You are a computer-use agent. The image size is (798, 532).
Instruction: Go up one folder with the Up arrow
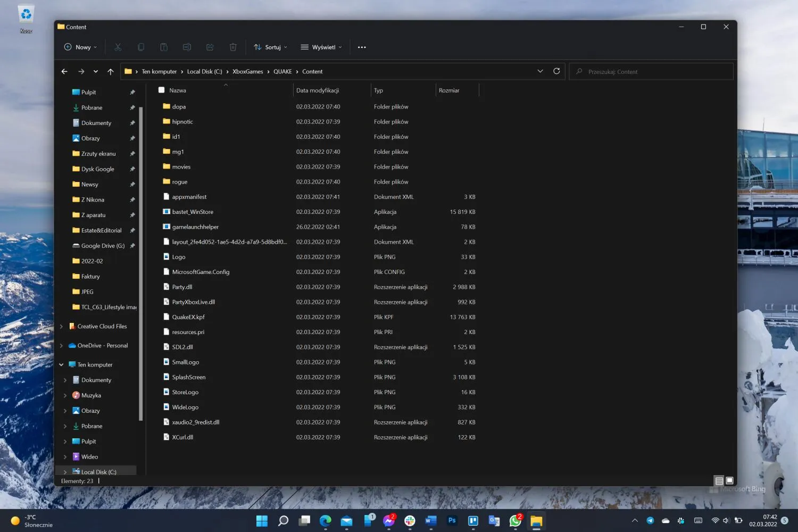111,71
